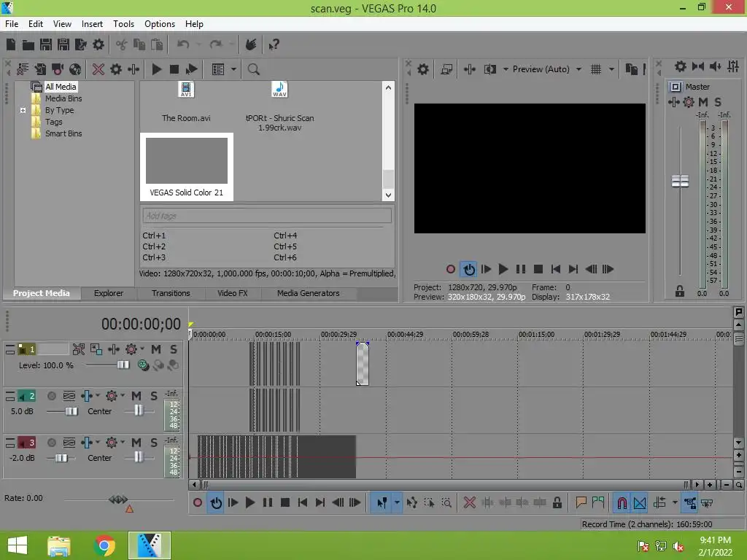Play from start in timeline transport
The width and height of the screenshot is (747, 560).
(x=233, y=503)
